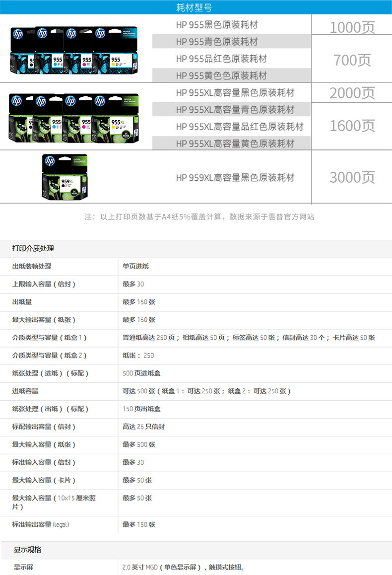The height and width of the screenshot is (575, 392).
Task: Select the 耗材型号 header bar
Action: tap(196, 7)
